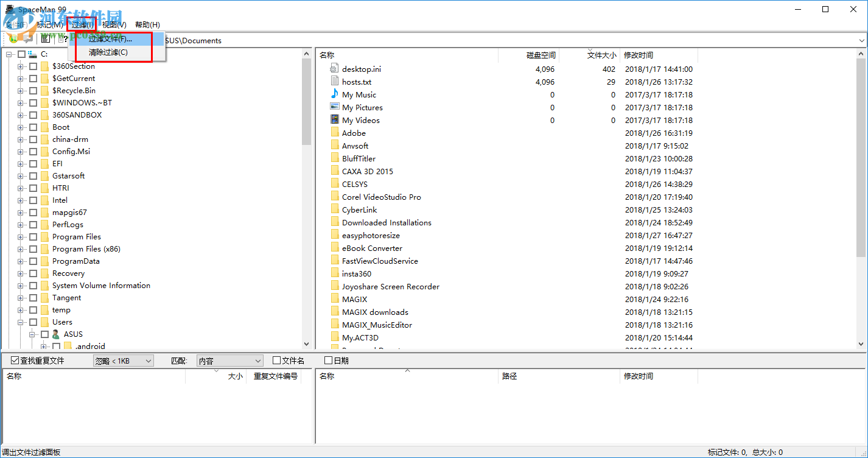Click the My Pictures image icon
Viewport: 868px width, 458px height.
click(x=334, y=107)
